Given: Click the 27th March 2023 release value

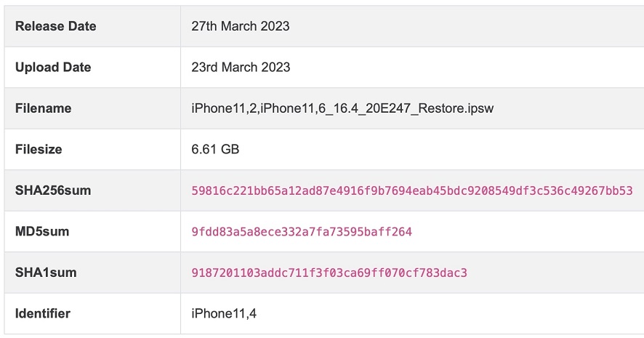Looking at the screenshot, I should 241,26.
